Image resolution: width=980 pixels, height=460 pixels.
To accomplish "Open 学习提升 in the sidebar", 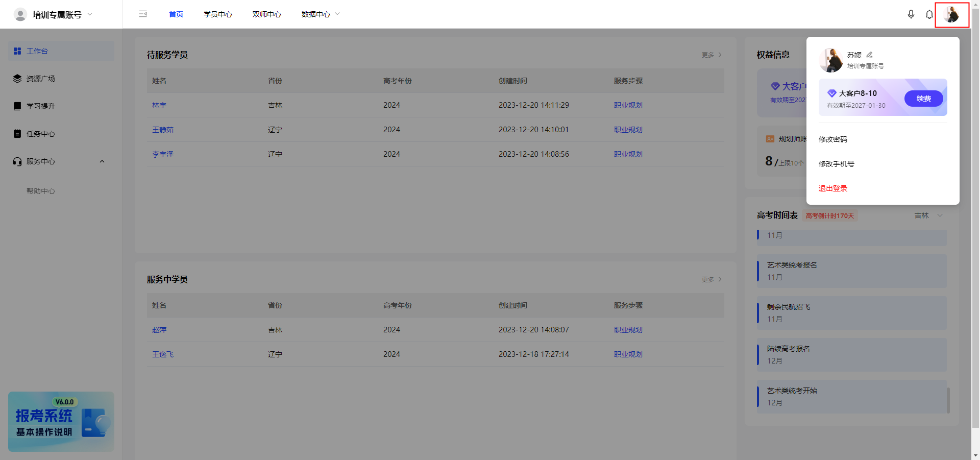I will point(41,106).
